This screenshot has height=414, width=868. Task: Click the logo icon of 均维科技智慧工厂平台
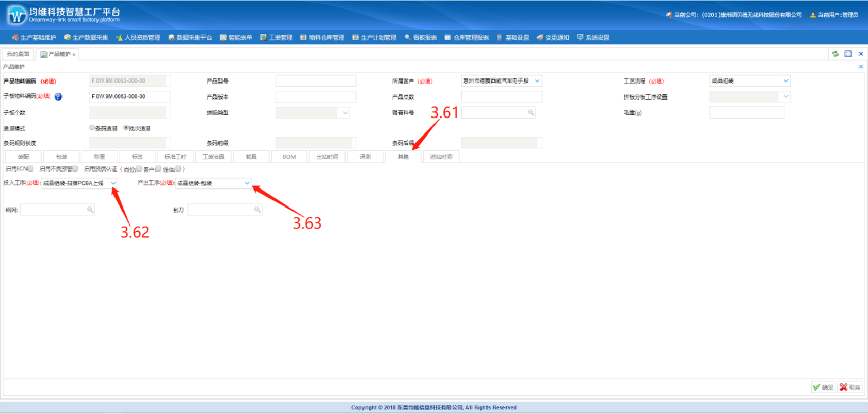coord(16,15)
